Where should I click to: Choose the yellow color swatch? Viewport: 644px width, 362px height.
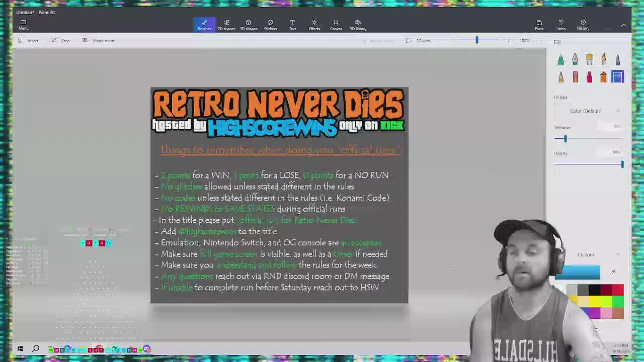pyautogui.click(x=595, y=302)
